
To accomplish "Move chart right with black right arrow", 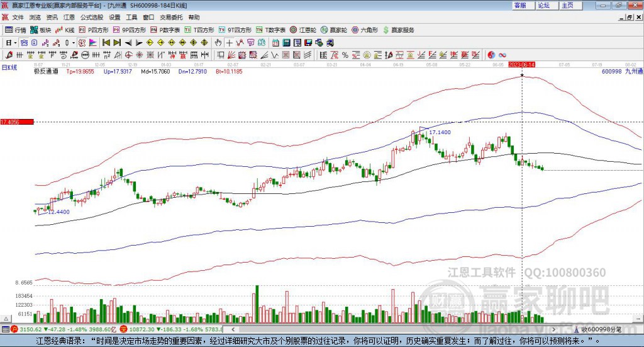I will click(x=139, y=43).
